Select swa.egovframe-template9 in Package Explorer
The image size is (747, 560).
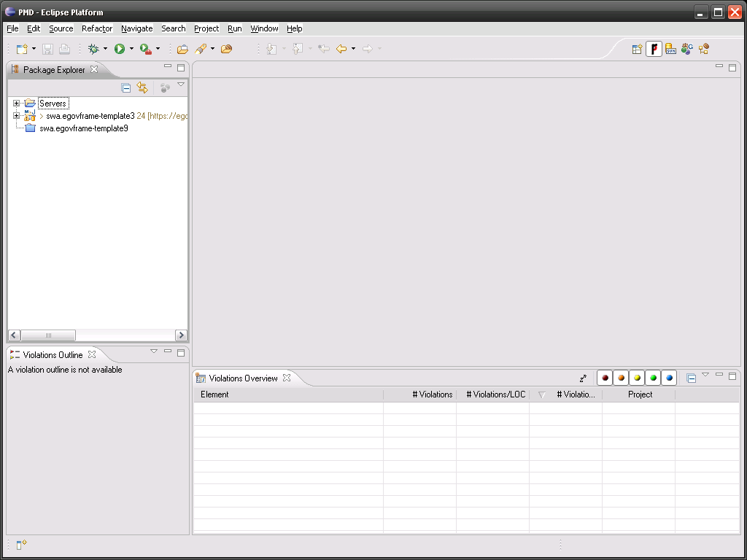pyautogui.click(x=83, y=128)
